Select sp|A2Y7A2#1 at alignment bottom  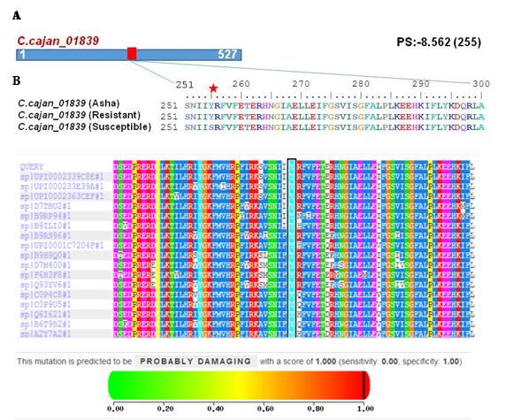45,334
